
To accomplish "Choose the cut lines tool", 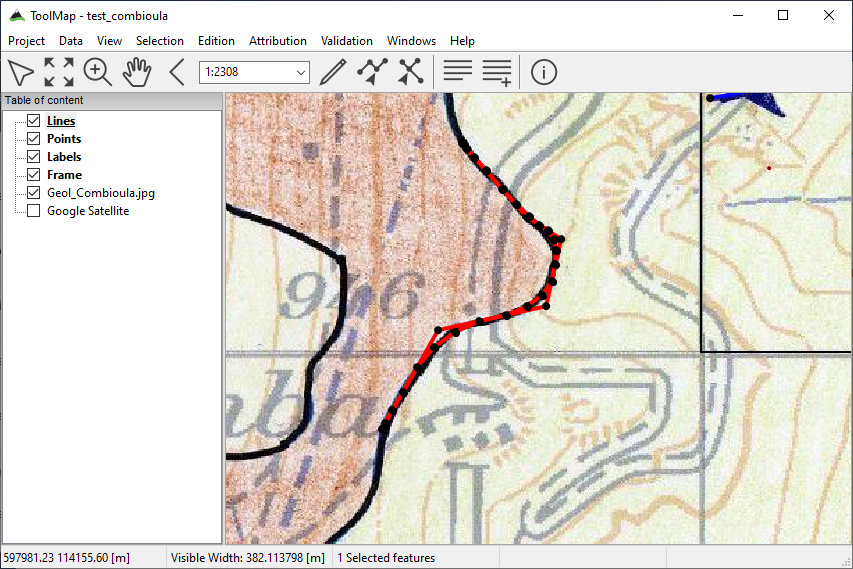I will tap(411, 72).
